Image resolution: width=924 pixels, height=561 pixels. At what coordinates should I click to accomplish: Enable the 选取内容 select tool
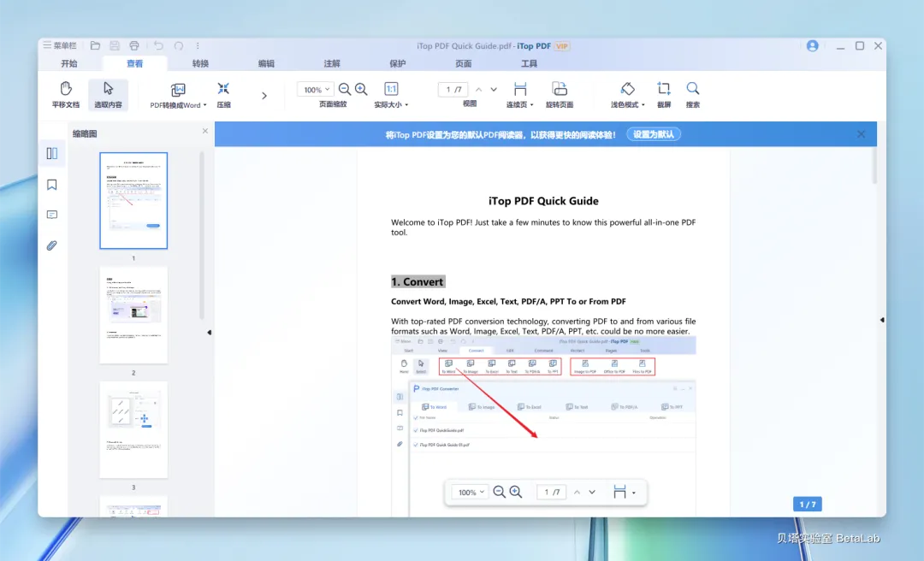tap(108, 94)
